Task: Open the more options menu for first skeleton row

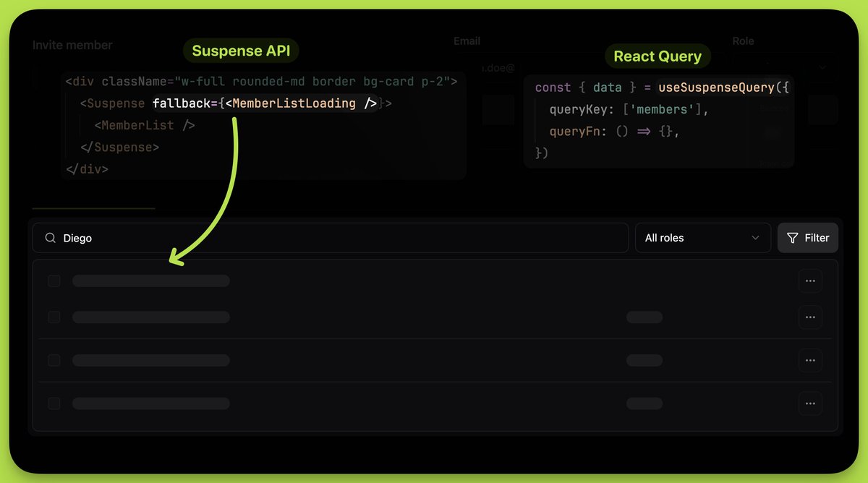Action: coord(810,281)
